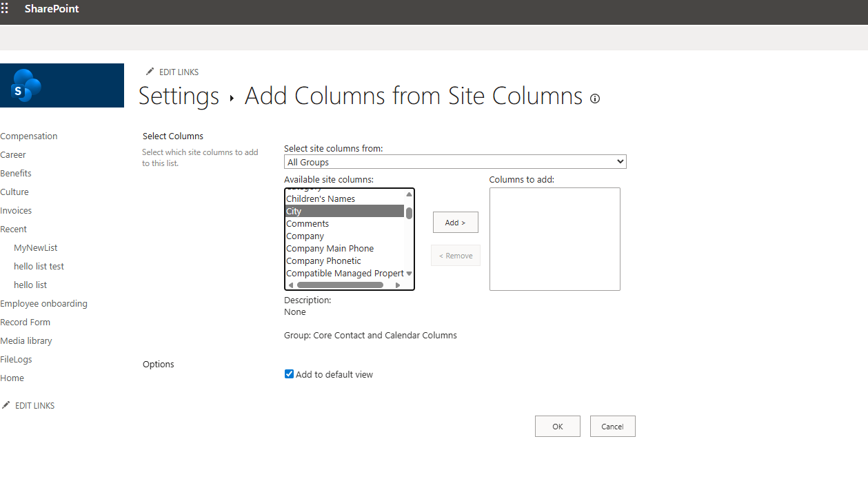Click the vertical scrollbar thumb in column list
The height and width of the screenshot is (501, 868).
pyautogui.click(x=409, y=213)
